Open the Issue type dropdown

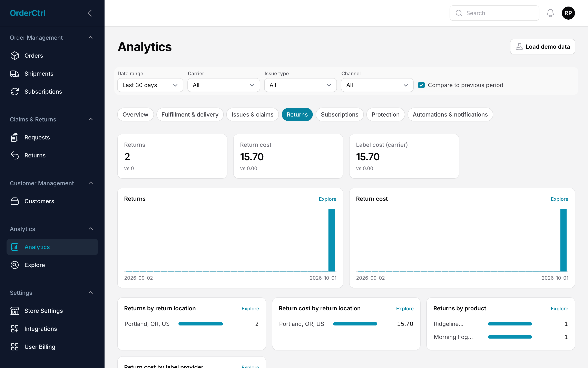click(x=300, y=85)
